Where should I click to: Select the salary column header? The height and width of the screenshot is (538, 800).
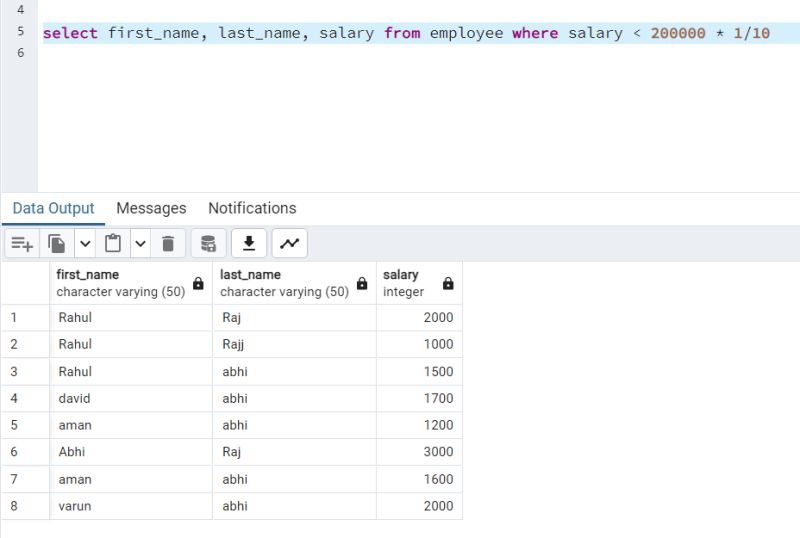[x=419, y=283]
